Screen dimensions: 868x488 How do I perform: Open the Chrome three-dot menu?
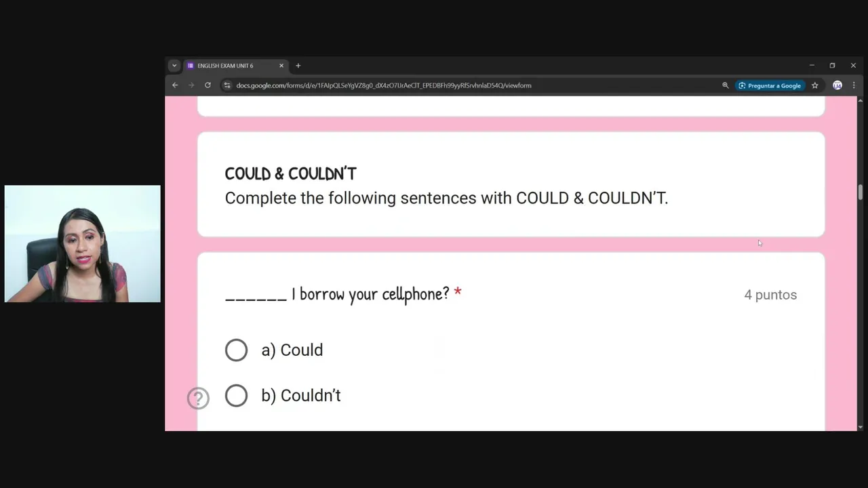[x=854, y=85]
